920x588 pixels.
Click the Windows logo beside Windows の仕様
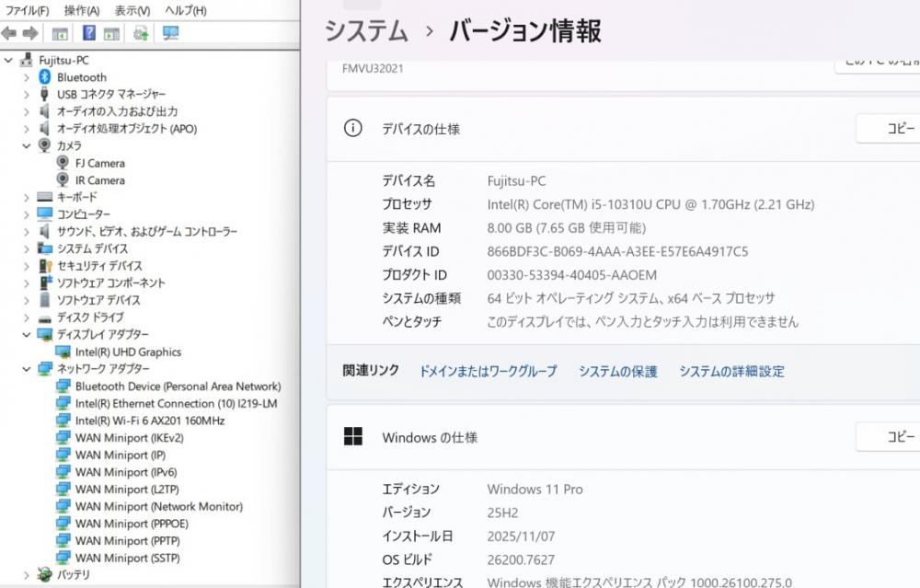pyautogui.click(x=352, y=437)
